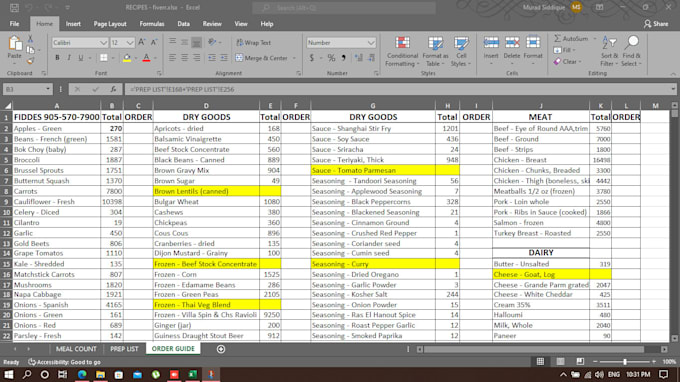Click the Select All corner triangle

[7, 105]
